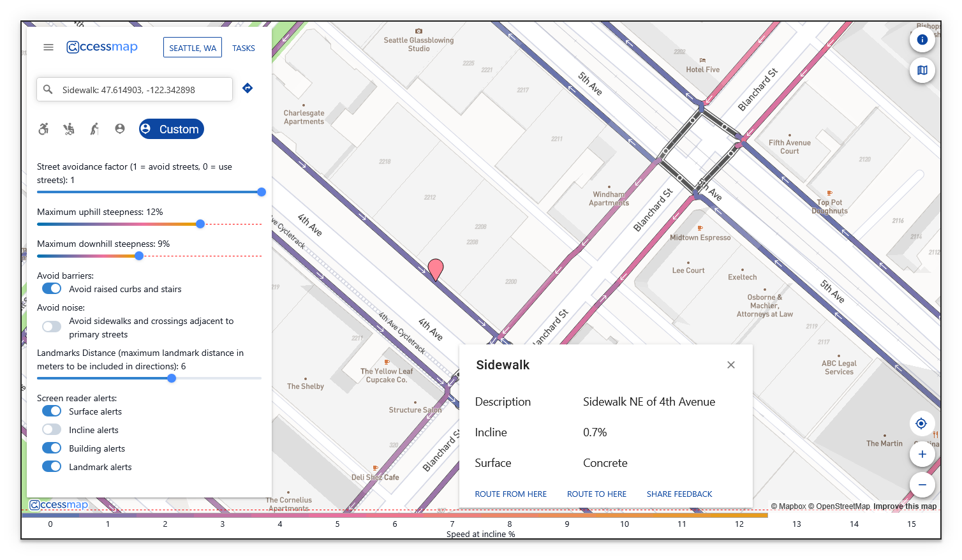
Task: Select the powered wheelchair profile
Action: pos(69,129)
